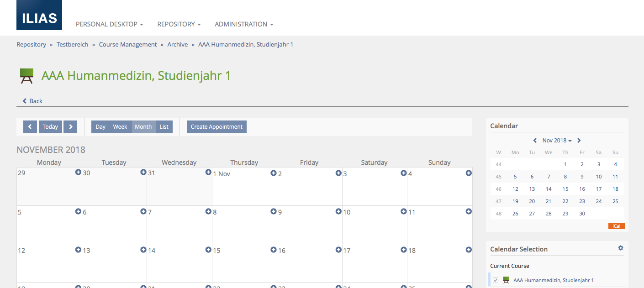Click next month chevron in mini calendar

[579, 141]
